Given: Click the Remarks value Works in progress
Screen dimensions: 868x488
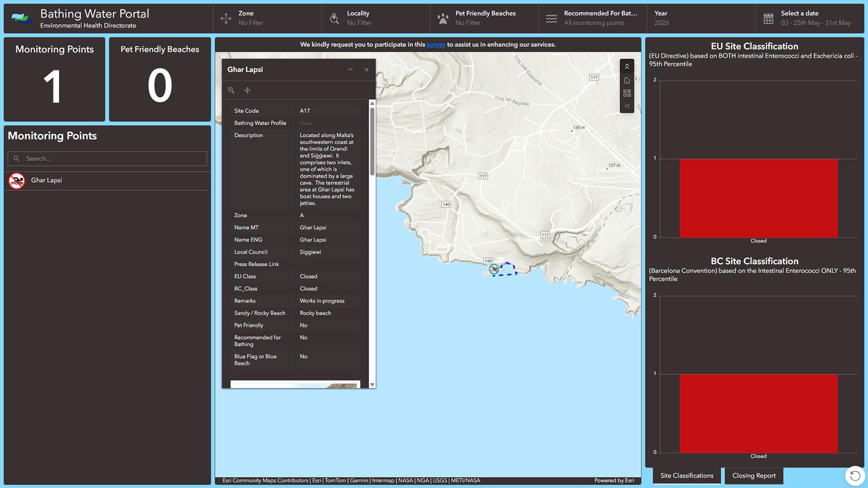Looking at the screenshot, I should coord(322,301).
